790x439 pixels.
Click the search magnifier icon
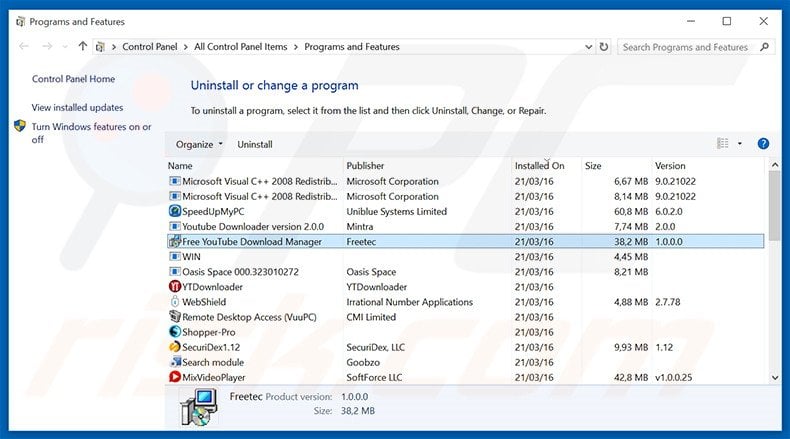[x=764, y=47]
